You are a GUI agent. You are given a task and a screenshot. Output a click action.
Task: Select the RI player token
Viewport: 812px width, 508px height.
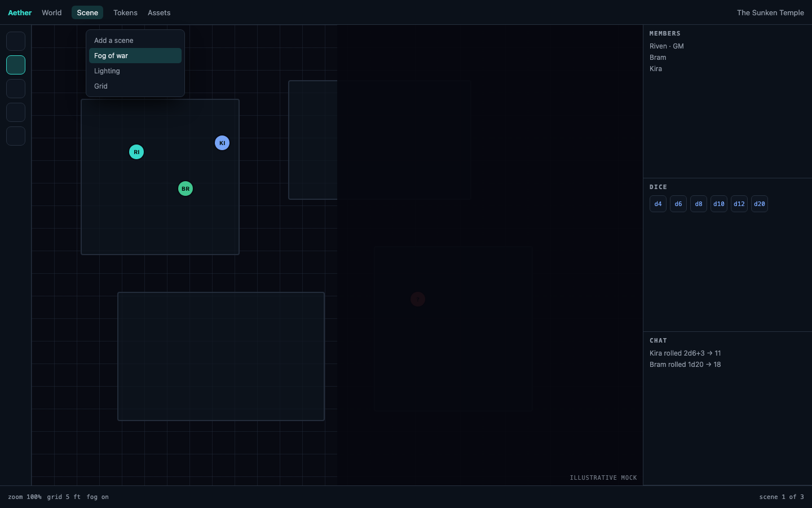click(x=136, y=152)
